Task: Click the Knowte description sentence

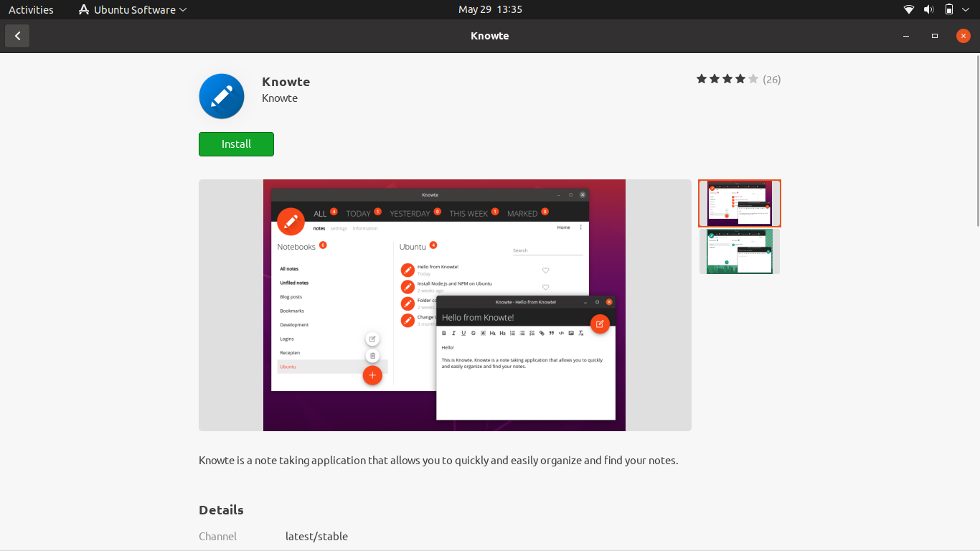Action: click(438, 461)
